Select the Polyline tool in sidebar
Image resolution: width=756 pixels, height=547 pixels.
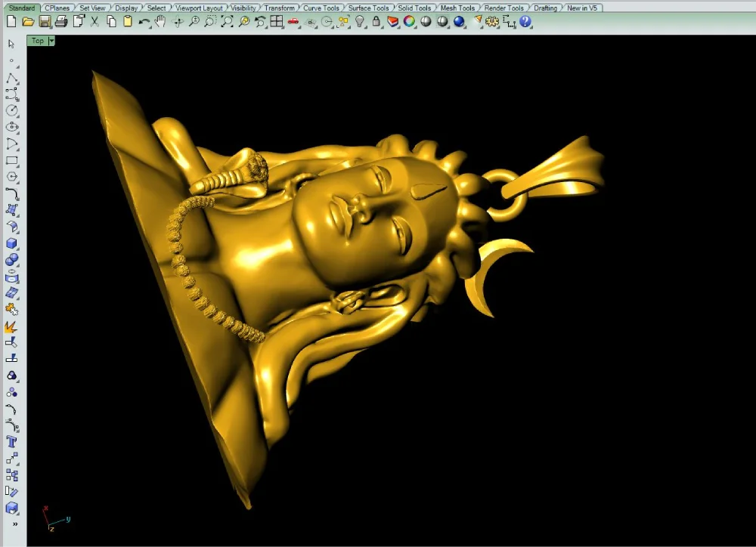11,78
